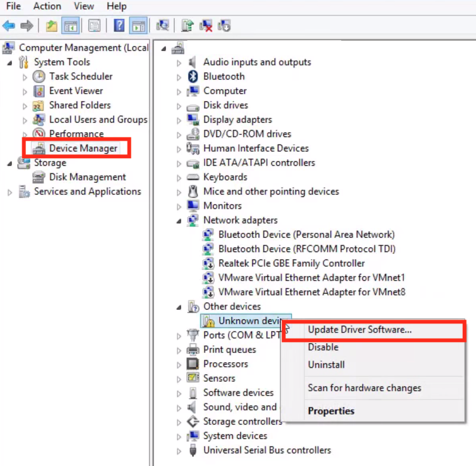
Task: Click the Print queues printer icon
Action: tap(193, 350)
